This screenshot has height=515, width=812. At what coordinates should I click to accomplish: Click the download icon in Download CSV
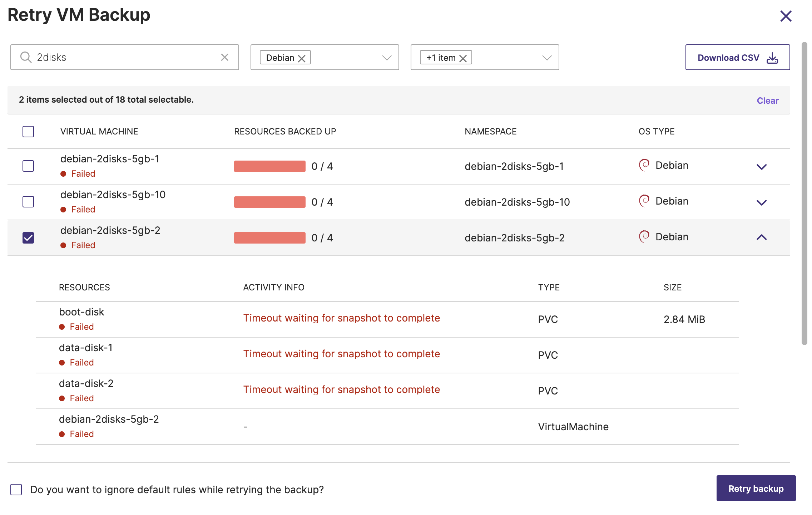pos(772,58)
